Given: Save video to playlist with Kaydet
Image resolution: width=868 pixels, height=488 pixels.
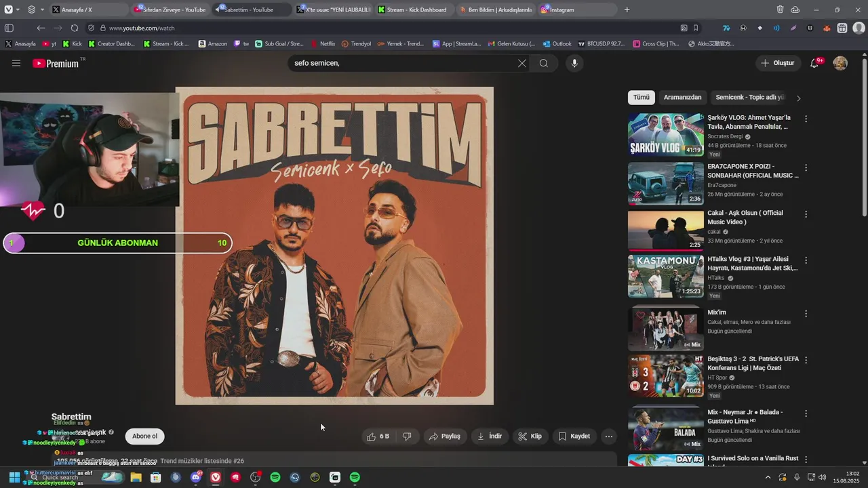Looking at the screenshot, I should point(574,436).
